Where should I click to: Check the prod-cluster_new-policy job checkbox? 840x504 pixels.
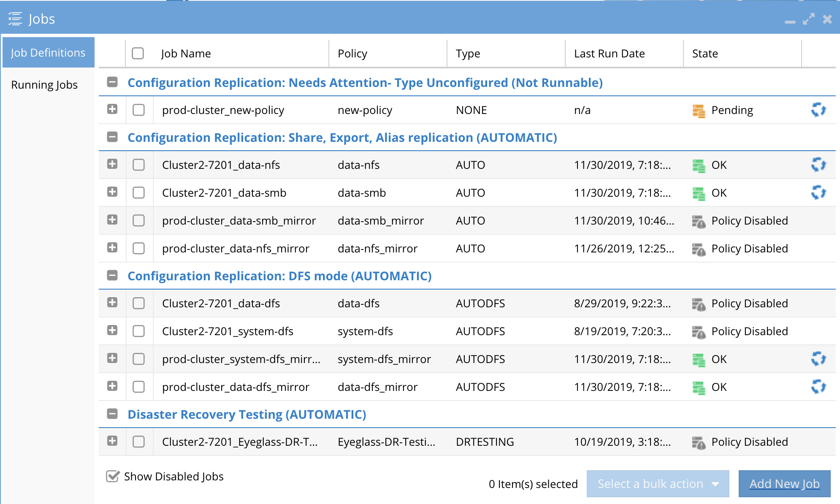138,110
